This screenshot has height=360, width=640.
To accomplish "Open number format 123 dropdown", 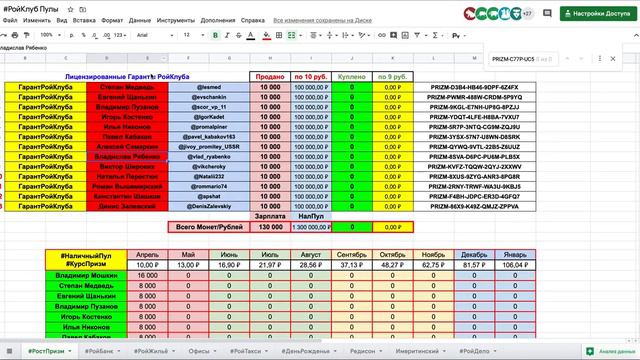I will click(120, 36).
